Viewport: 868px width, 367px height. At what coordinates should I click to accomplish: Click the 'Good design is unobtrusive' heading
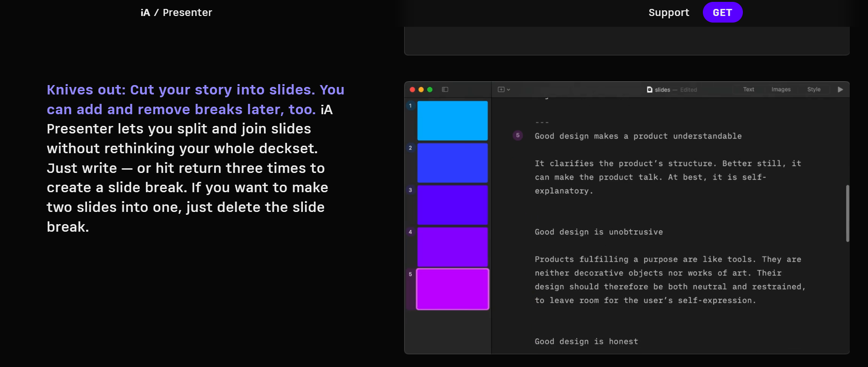coord(598,232)
